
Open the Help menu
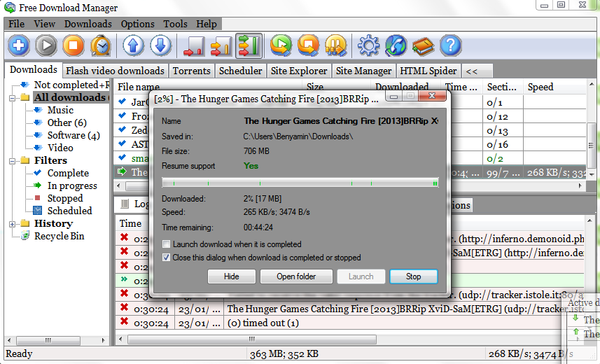(x=207, y=24)
